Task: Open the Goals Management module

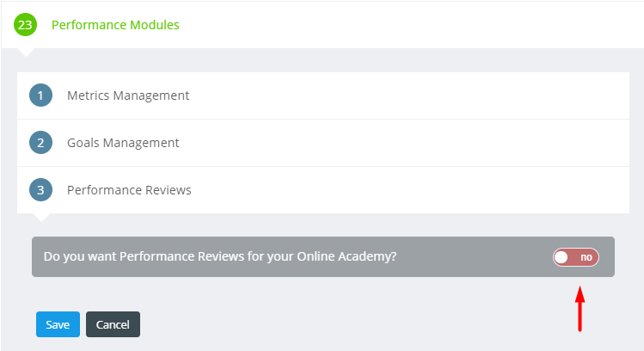Action: (123, 143)
